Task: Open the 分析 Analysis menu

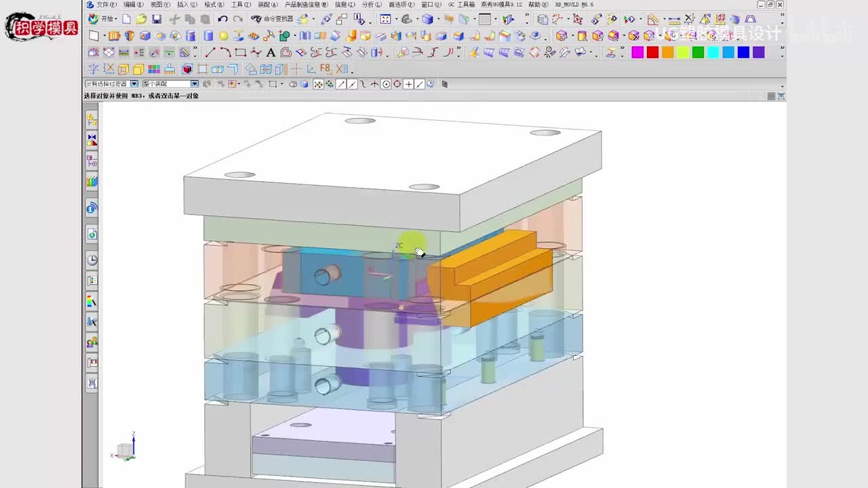Action: (x=372, y=5)
